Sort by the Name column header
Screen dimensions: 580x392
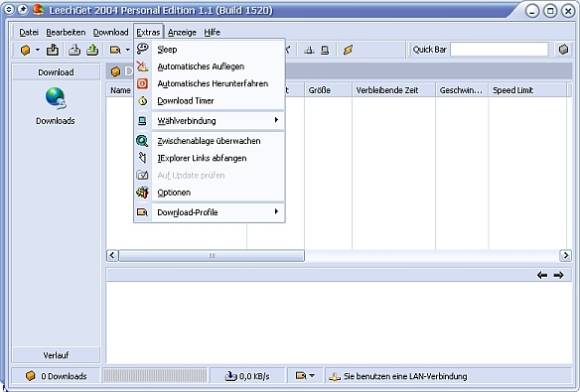click(120, 90)
